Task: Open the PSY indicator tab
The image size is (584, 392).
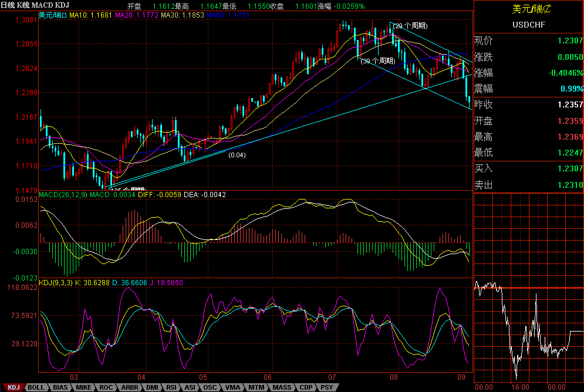Action: [x=327, y=387]
